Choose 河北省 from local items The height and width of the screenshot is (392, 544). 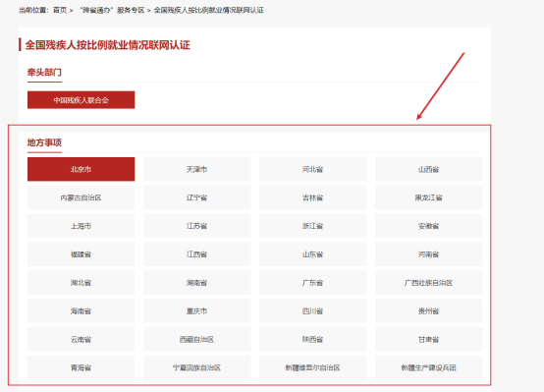tap(312, 169)
